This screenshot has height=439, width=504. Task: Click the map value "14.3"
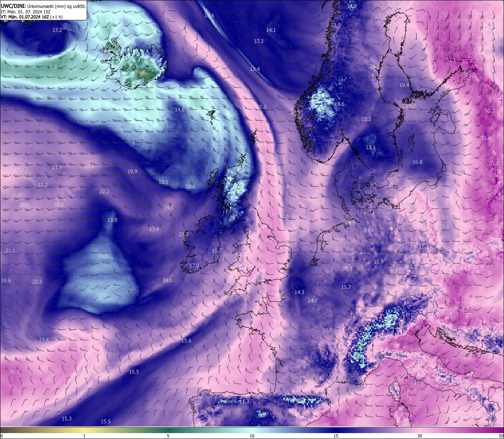click(299, 293)
